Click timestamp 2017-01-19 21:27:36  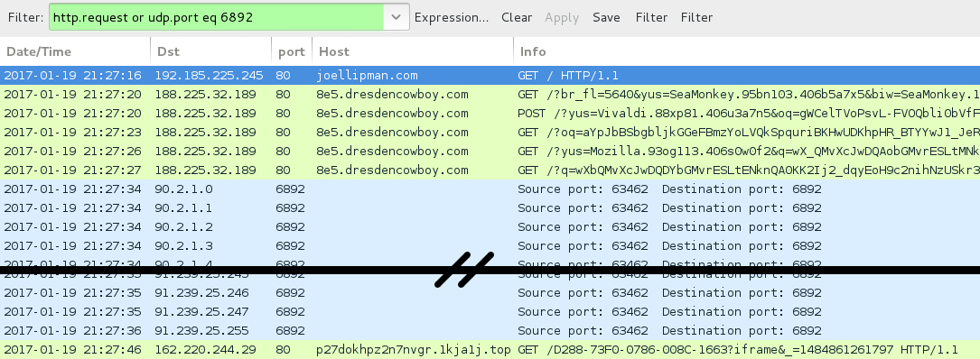(x=72, y=330)
